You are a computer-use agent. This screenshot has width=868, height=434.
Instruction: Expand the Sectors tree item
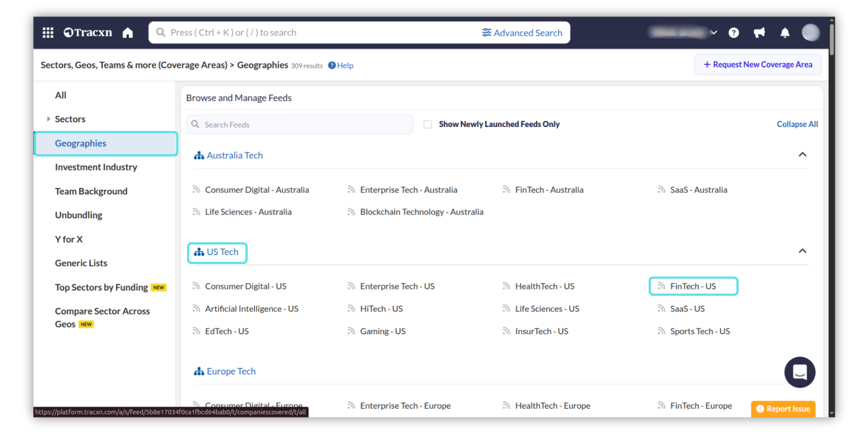click(x=49, y=119)
